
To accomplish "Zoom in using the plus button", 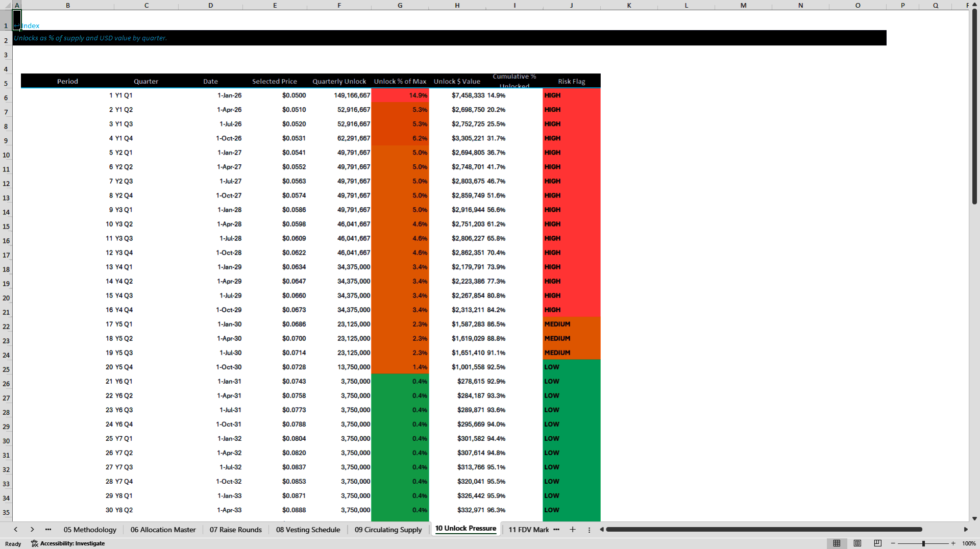I will [x=953, y=543].
